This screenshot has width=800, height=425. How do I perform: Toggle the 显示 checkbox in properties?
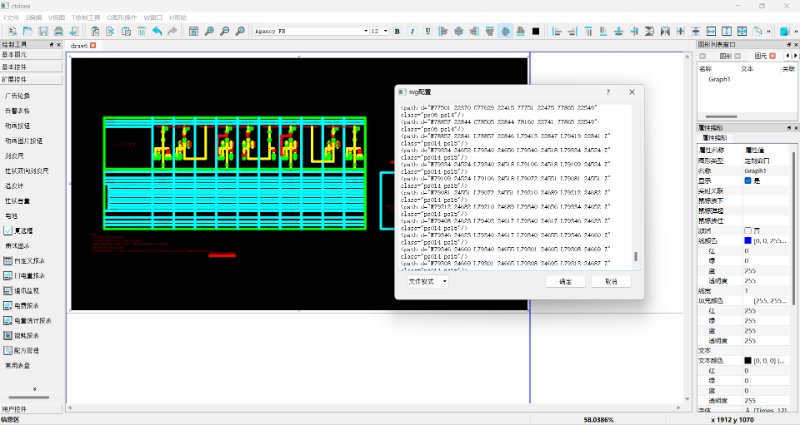tap(748, 181)
